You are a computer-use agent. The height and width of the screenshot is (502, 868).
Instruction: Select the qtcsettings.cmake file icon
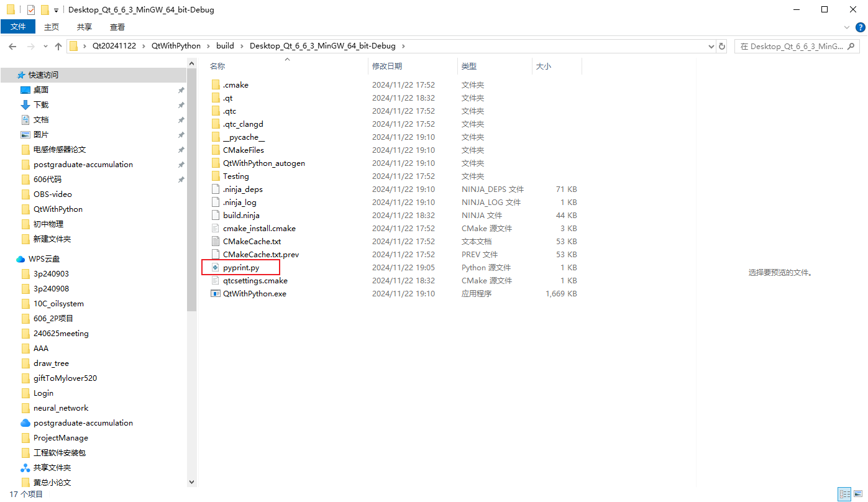(x=216, y=280)
